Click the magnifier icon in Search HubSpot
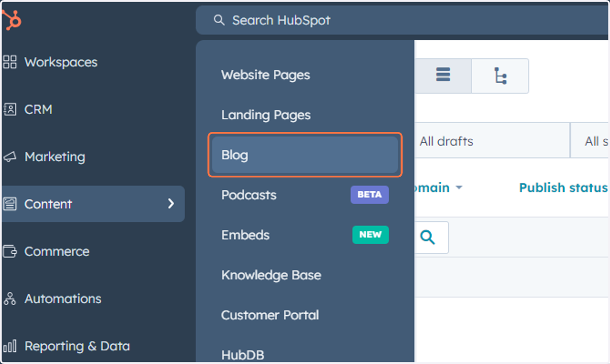Viewport: 610px width, 364px height. (x=219, y=20)
